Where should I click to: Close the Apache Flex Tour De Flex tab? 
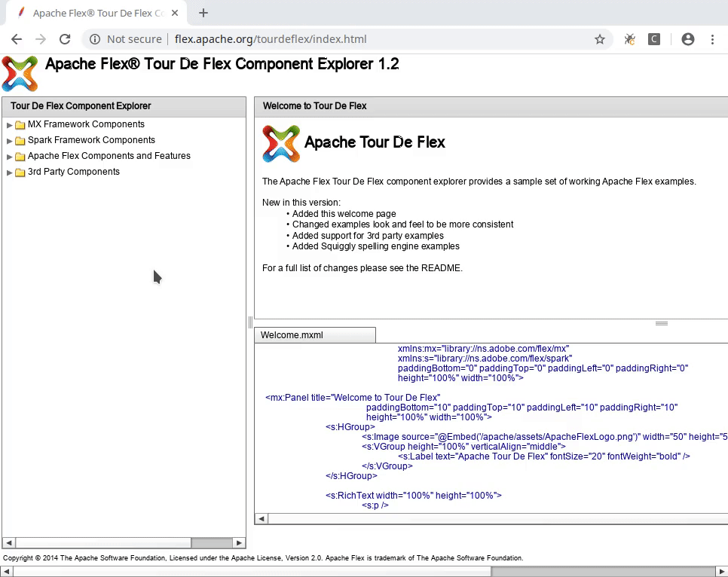coord(175,13)
